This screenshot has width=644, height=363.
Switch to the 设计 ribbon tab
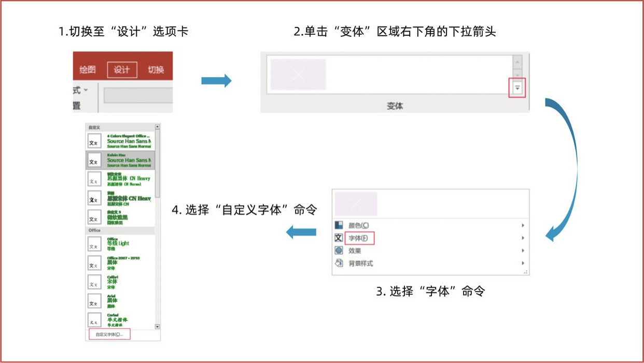(x=122, y=70)
